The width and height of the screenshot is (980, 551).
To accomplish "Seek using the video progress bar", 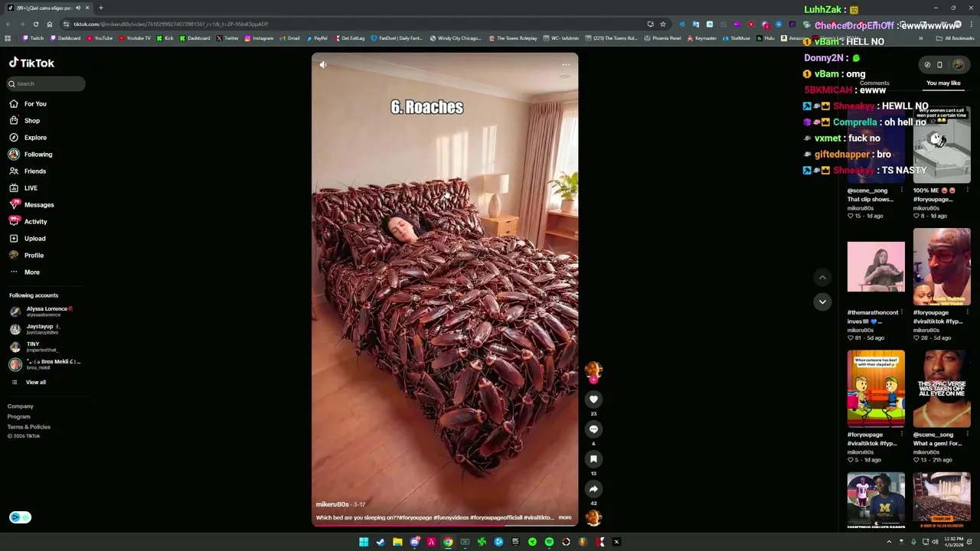I will click(x=445, y=525).
